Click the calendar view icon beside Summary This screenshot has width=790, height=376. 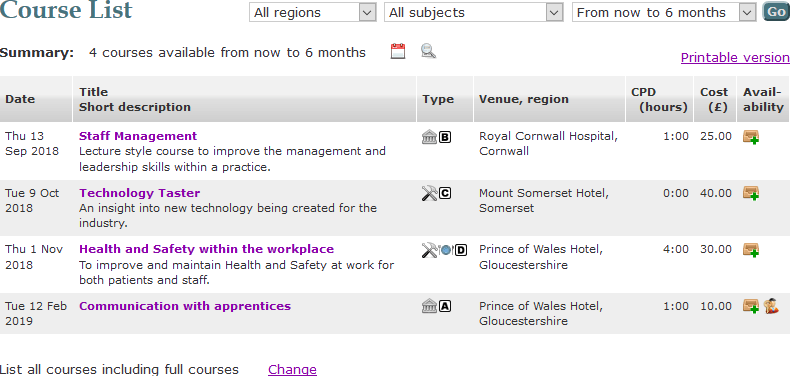[398, 51]
